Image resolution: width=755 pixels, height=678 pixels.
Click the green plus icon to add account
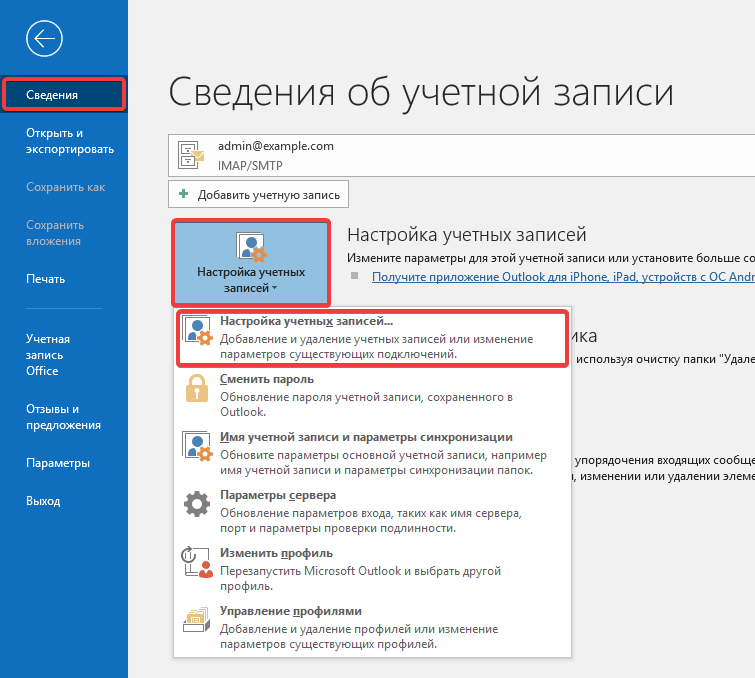coord(184,195)
